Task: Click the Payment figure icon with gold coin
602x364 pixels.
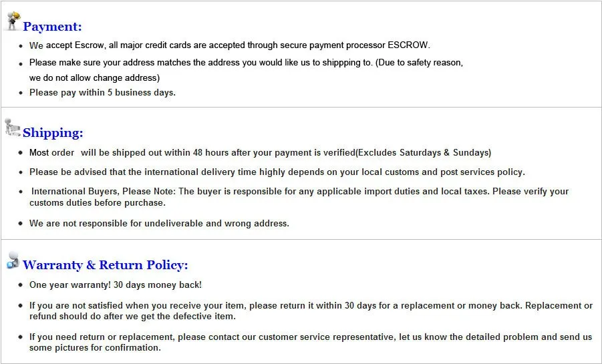Action: [x=13, y=21]
